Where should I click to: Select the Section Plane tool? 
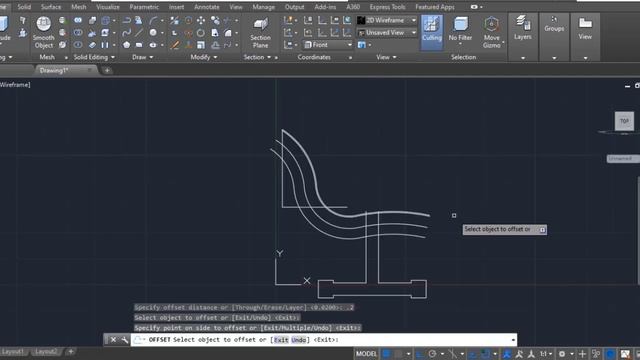click(x=260, y=33)
